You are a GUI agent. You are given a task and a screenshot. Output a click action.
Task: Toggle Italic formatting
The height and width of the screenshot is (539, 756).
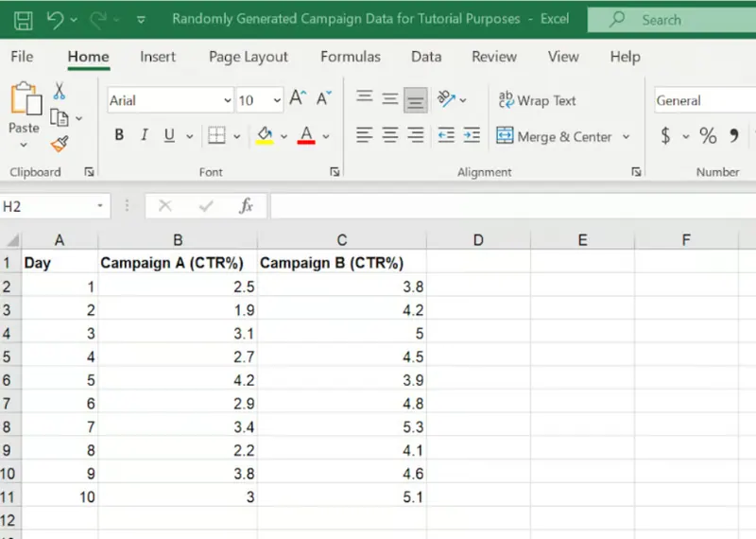145,136
